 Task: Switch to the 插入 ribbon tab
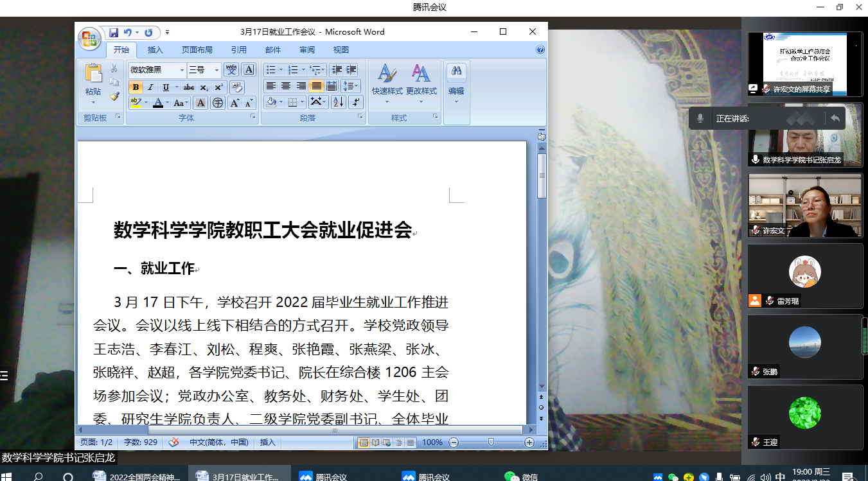click(x=155, y=49)
